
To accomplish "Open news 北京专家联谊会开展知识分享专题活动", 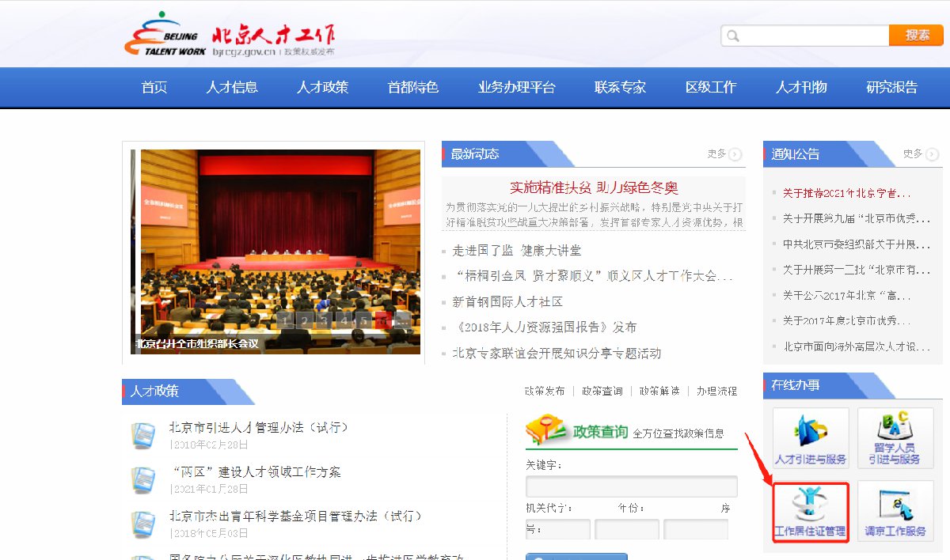I will coord(557,353).
